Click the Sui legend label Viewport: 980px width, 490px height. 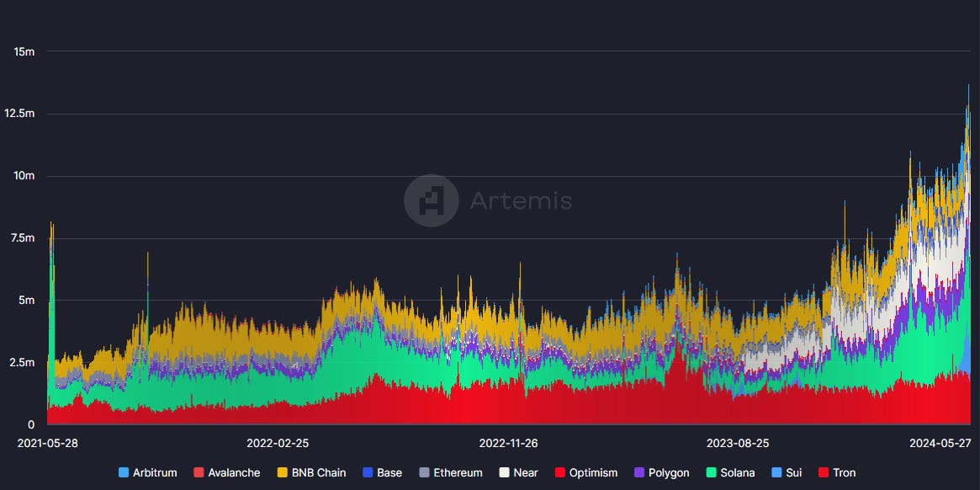794,473
